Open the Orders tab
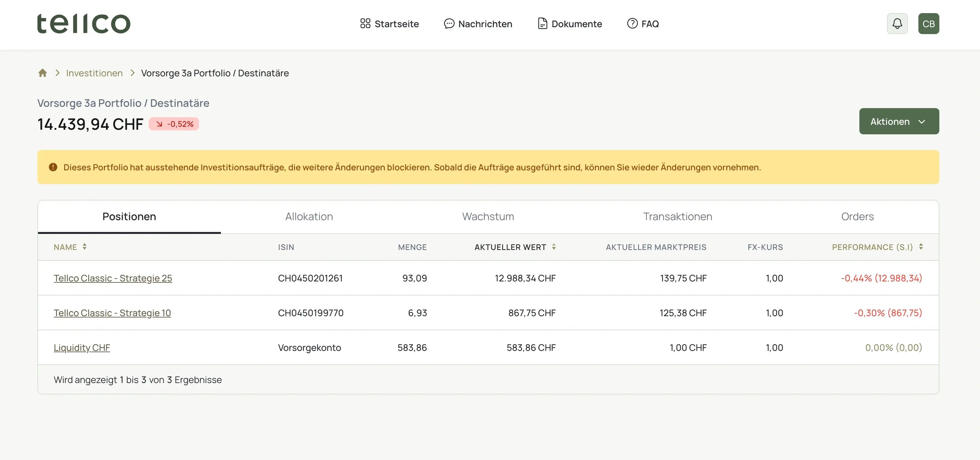 coord(857,217)
